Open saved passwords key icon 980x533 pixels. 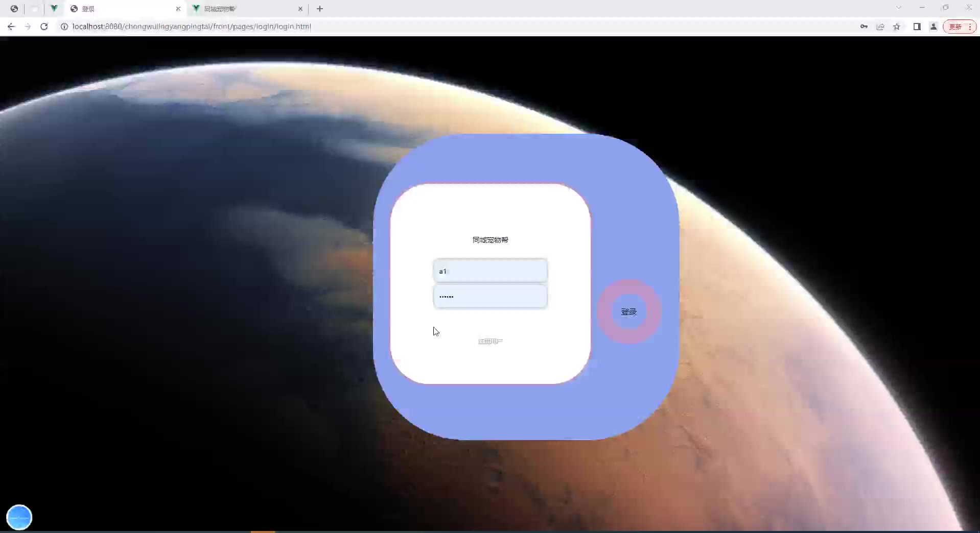[864, 27]
